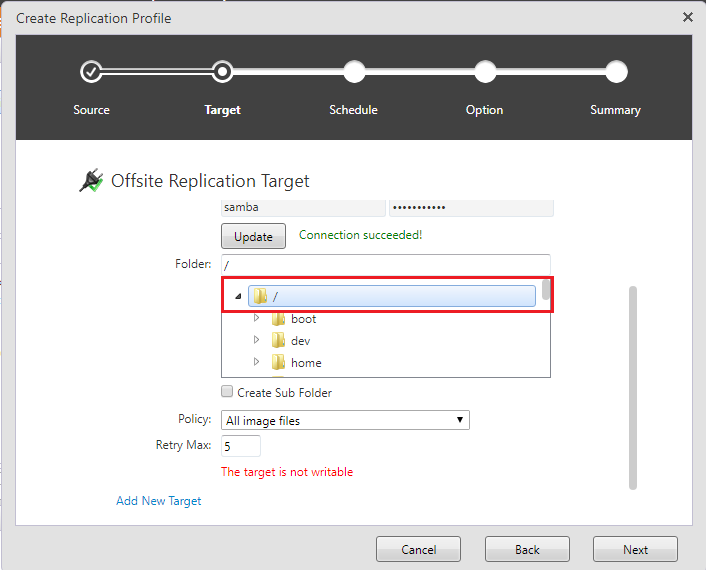Click the Schedule step circle

(x=354, y=72)
